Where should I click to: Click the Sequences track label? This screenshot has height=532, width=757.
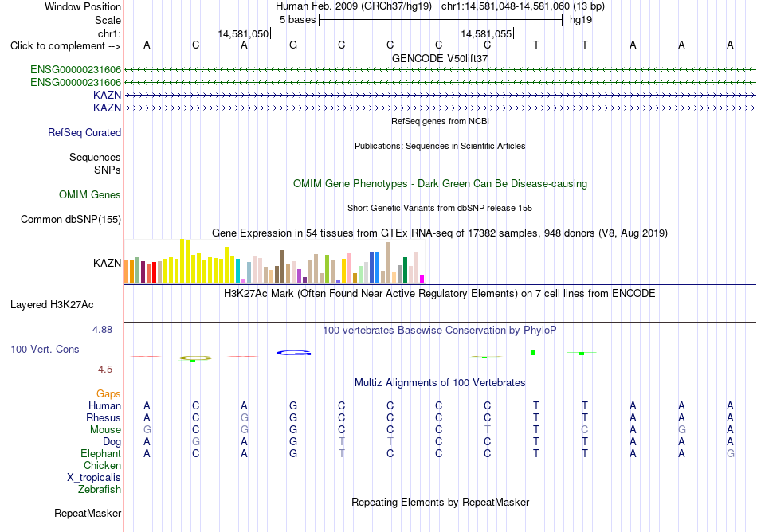(95, 157)
